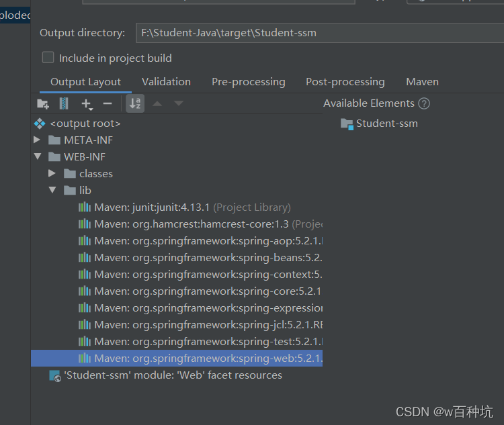Click the Student-ssm module icon in Available Elements
This screenshot has width=504, height=425.
click(347, 124)
